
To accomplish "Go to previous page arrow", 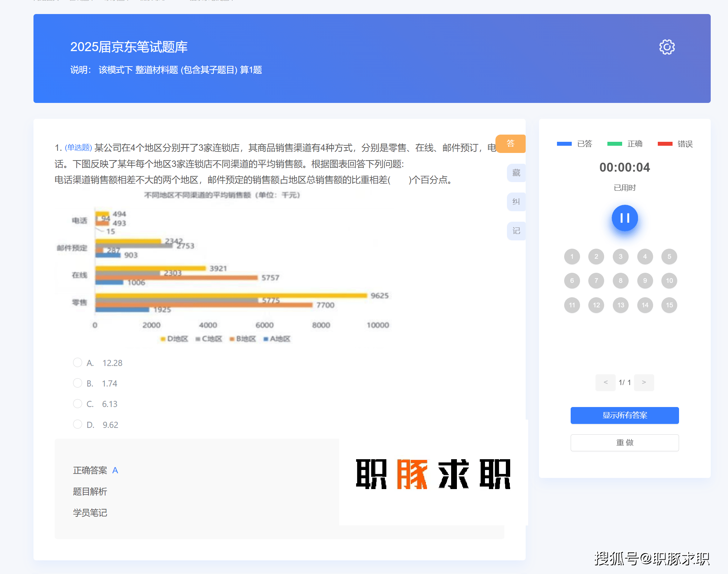I will (x=605, y=382).
